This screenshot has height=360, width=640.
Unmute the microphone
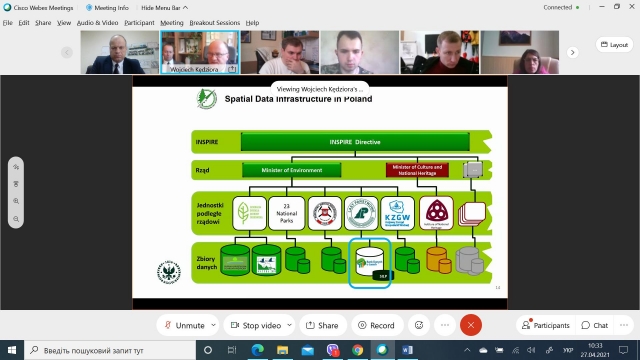point(184,325)
